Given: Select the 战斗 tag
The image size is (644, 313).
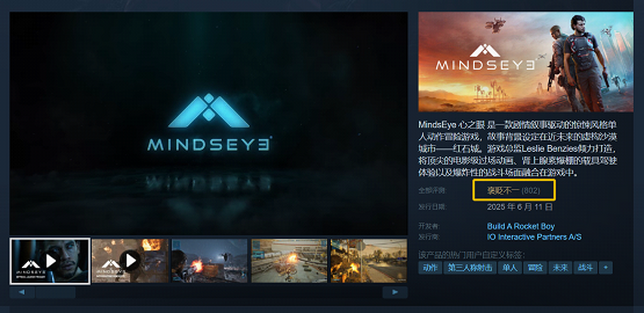Looking at the screenshot, I should point(584,267).
